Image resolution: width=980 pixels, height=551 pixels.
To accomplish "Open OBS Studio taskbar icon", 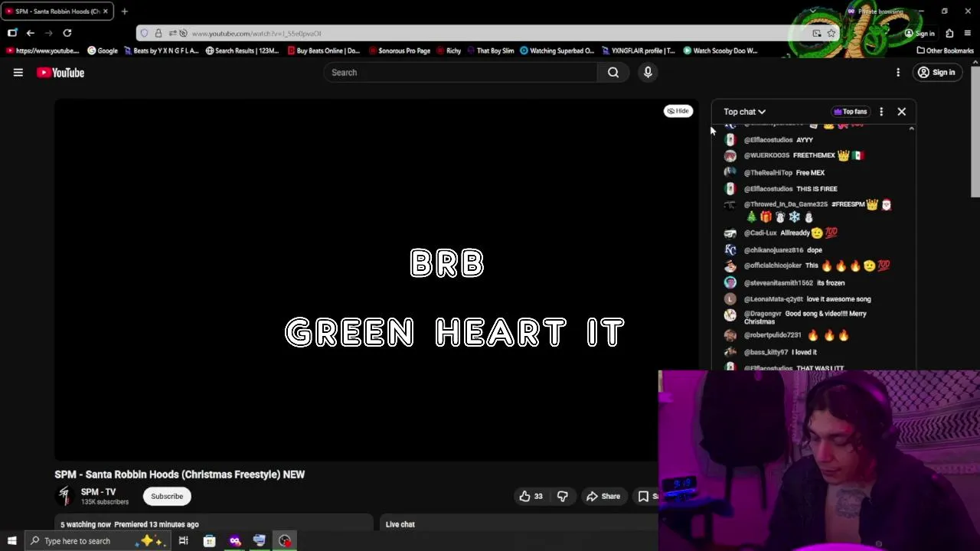I will pos(285,541).
